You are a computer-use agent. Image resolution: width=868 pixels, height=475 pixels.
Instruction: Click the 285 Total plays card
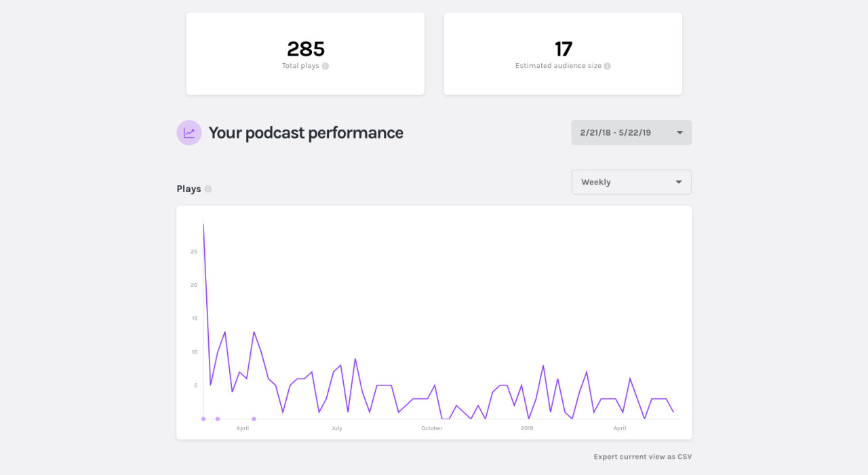(x=305, y=54)
